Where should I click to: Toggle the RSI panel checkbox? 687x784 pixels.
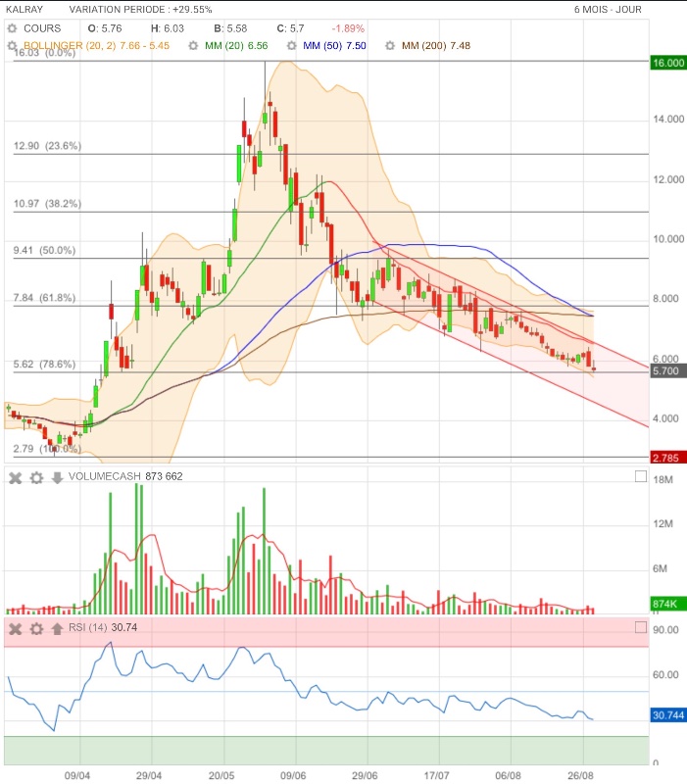pyautogui.click(x=641, y=627)
